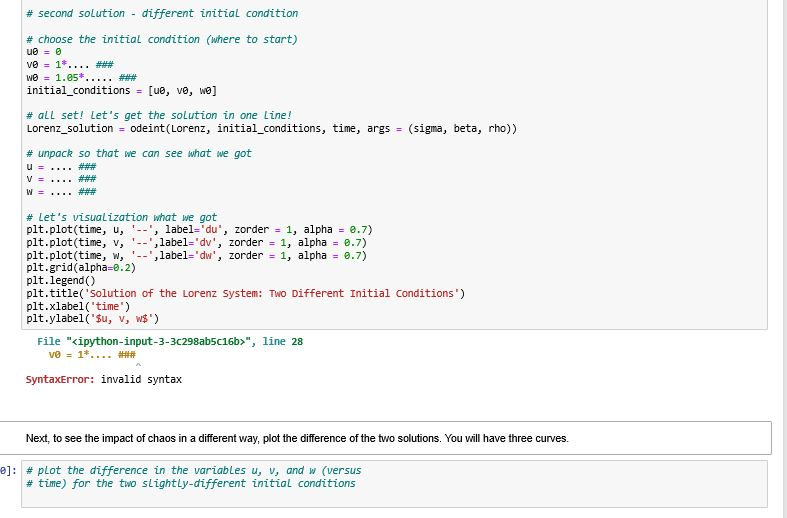Click the plt.plot line with label='dv'

click(197, 243)
